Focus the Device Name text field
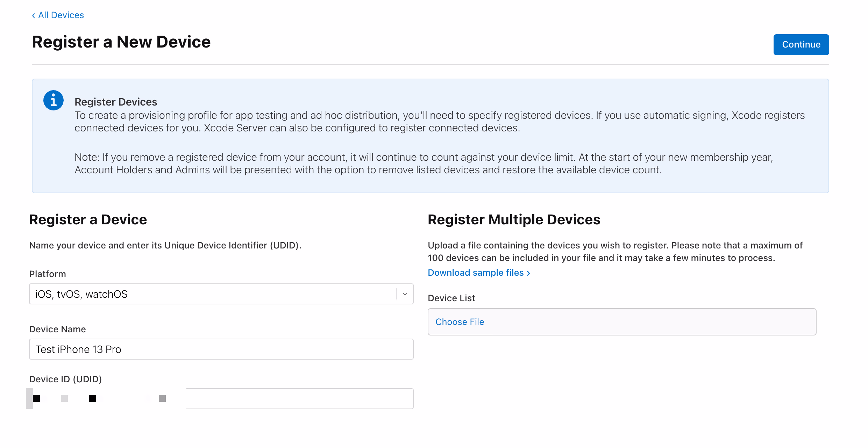 point(221,349)
